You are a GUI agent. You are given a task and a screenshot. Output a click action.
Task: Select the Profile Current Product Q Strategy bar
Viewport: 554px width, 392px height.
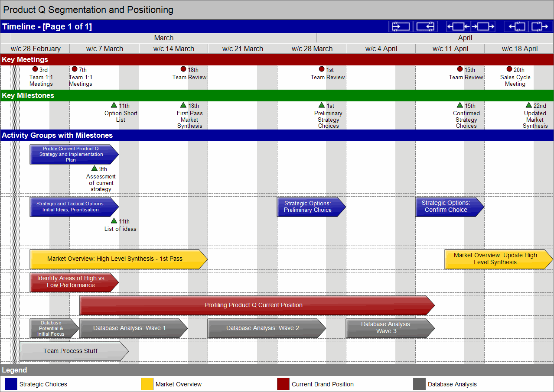(x=74, y=155)
